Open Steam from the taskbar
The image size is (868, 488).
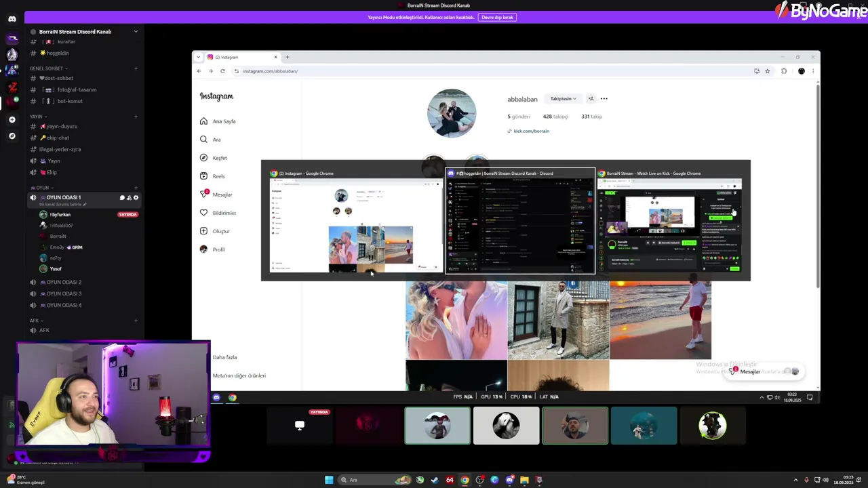pyautogui.click(x=435, y=480)
